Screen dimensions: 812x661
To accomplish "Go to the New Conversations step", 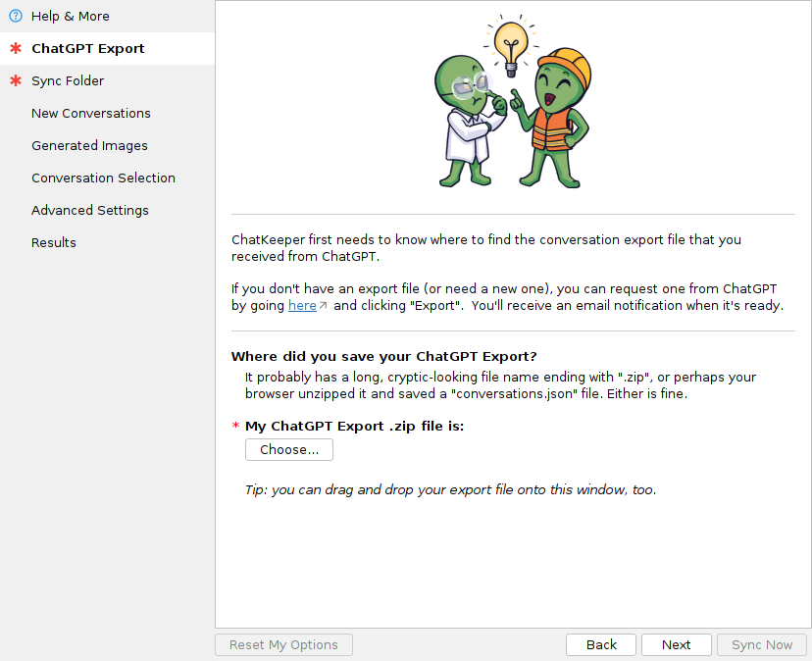I will 91,113.
